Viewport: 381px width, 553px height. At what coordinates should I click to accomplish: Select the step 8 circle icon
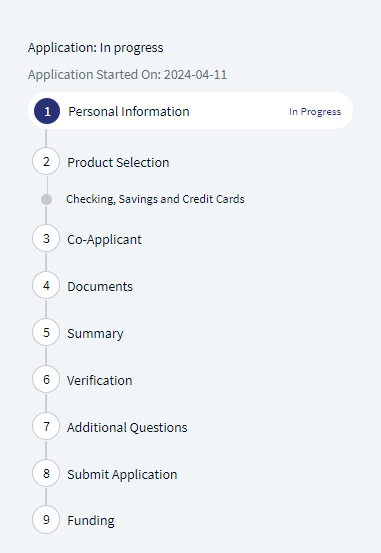click(x=46, y=473)
